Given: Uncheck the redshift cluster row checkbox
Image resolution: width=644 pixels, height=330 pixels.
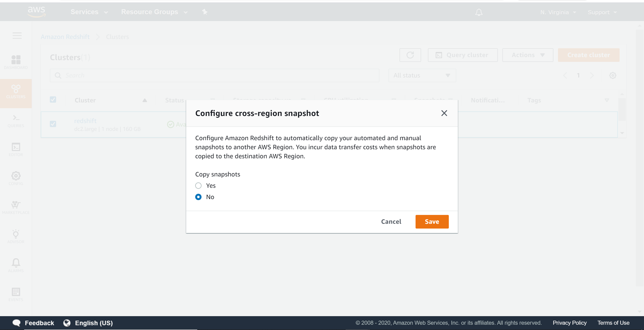Looking at the screenshot, I should (x=53, y=124).
